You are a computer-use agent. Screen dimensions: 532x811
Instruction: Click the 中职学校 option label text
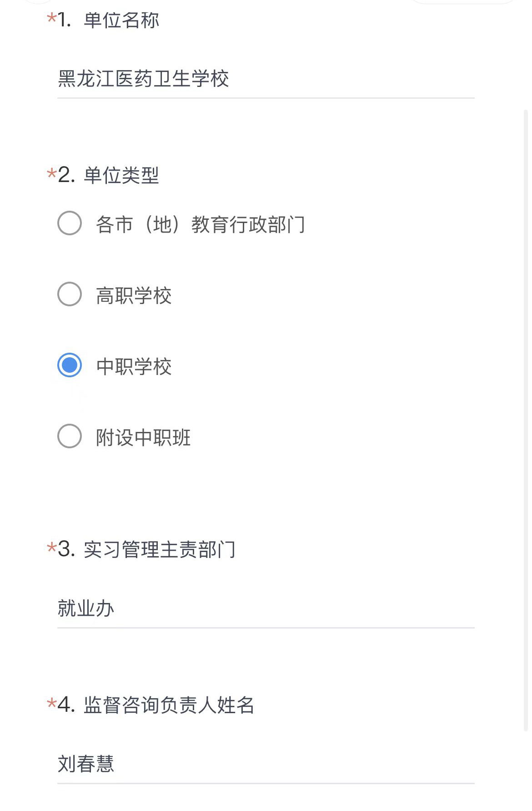click(134, 366)
